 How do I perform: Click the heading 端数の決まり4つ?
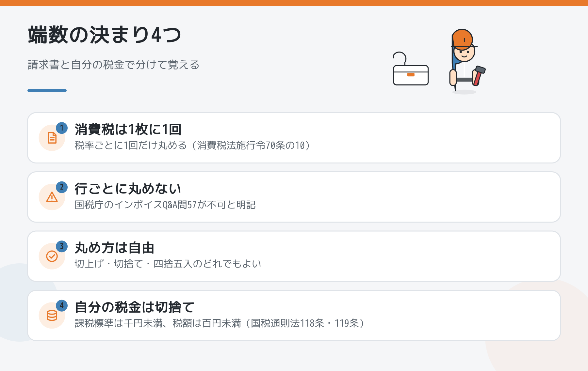coord(105,35)
